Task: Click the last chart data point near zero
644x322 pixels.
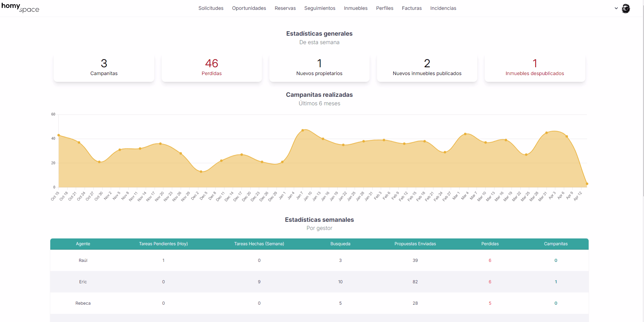Action: (587, 184)
